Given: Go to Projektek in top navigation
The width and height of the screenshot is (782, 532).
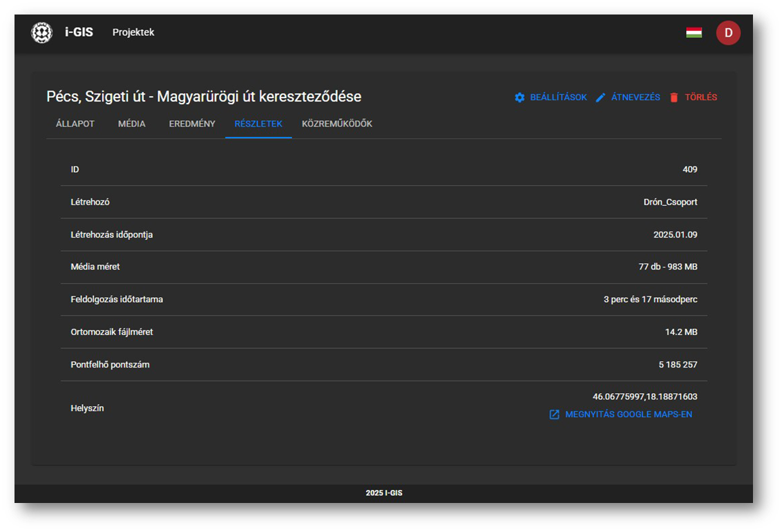Looking at the screenshot, I should pyautogui.click(x=133, y=32).
